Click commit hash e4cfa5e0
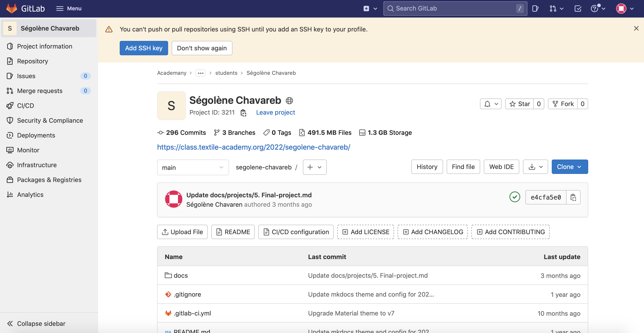Image resolution: width=644 pixels, height=333 pixels. tap(545, 197)
